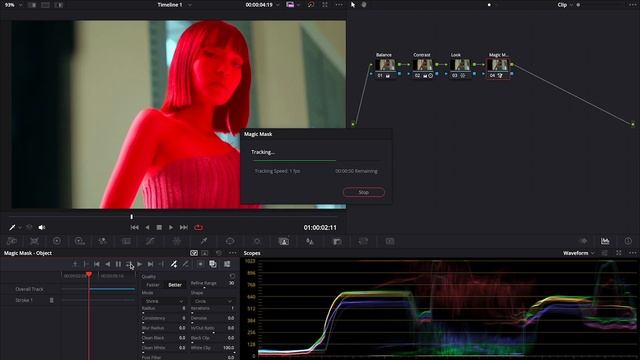This screenshot has height=360, width=640.
Task: Open the Information panel icon
Action: [628, 241]
